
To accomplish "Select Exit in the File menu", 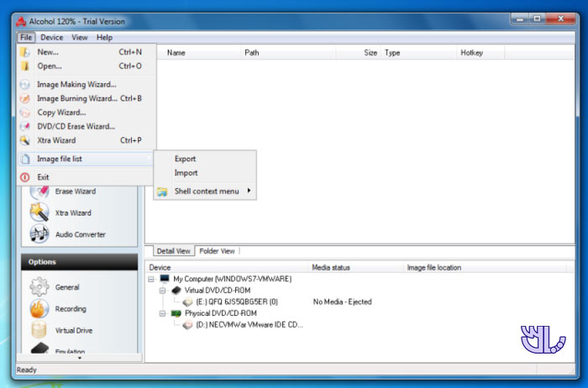I will (87, 177).
